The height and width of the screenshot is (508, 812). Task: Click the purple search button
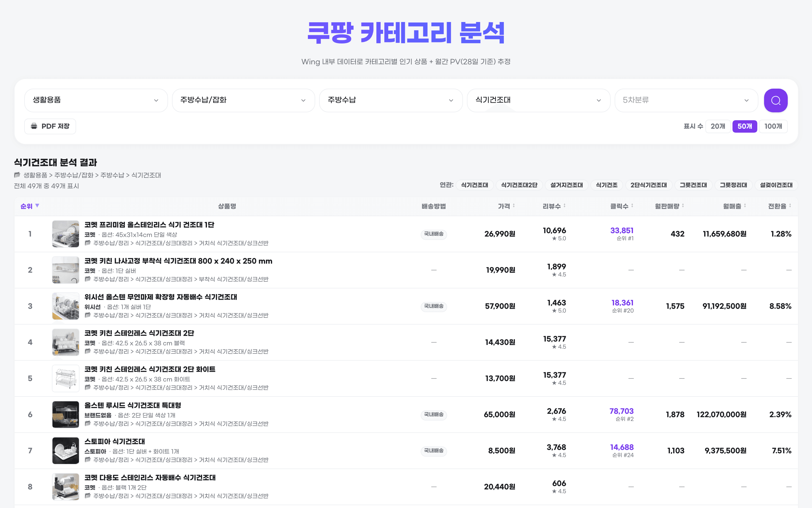coord(775,100)
